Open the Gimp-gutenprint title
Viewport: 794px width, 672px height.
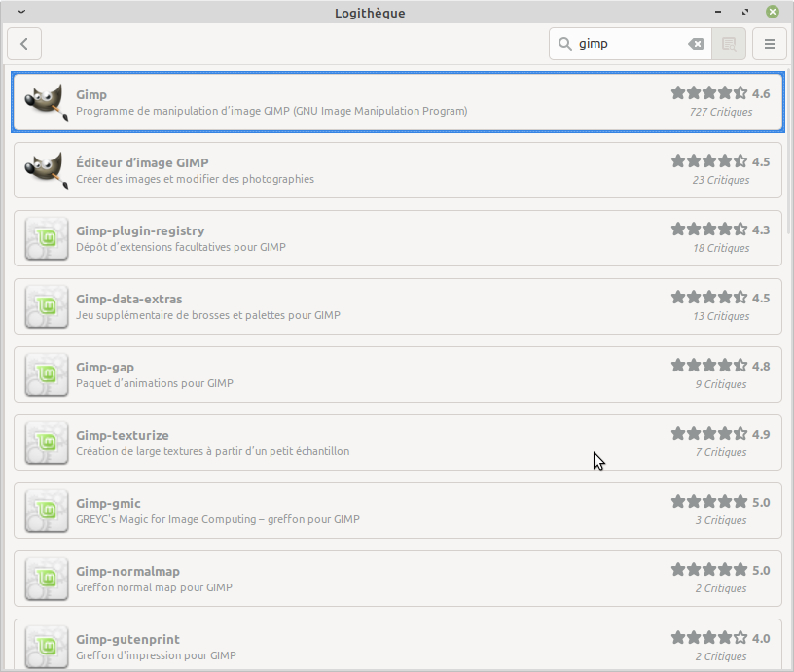128,640
